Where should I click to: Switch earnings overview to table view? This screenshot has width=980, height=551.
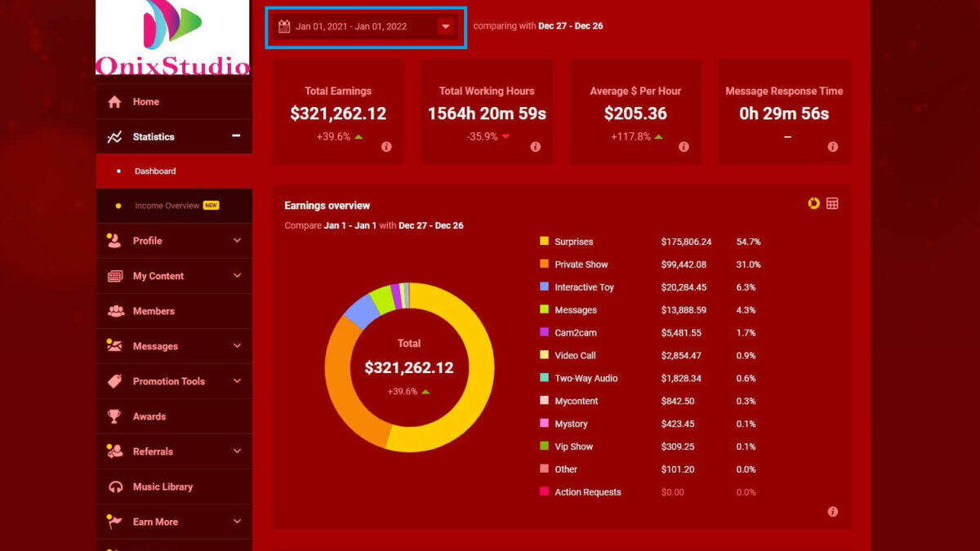tap(832, 203)
